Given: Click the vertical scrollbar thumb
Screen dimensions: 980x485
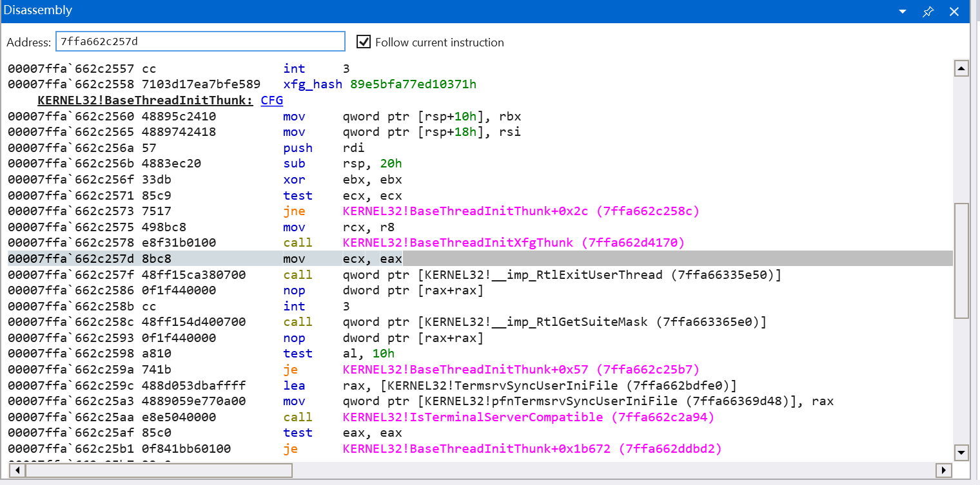Looking at the screenshot, I should pyautogui.click(x=961, y=260).
